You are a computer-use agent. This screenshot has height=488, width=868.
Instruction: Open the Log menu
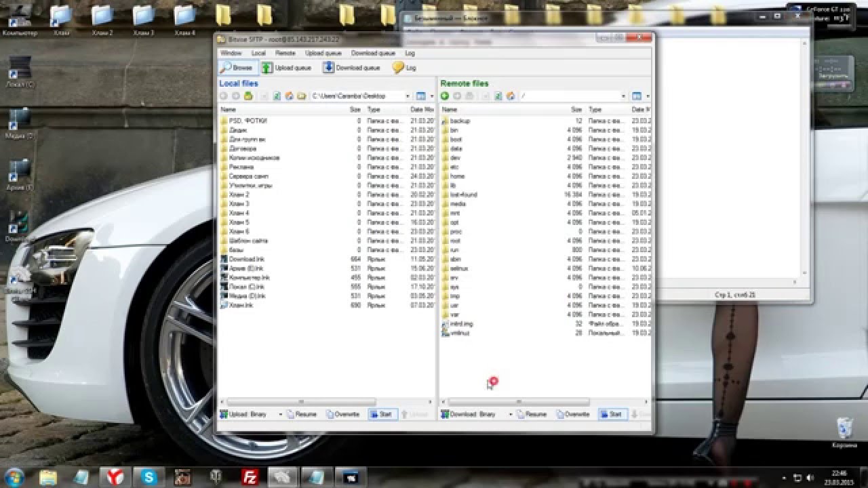pyautogui.click(x=410, y=53)
